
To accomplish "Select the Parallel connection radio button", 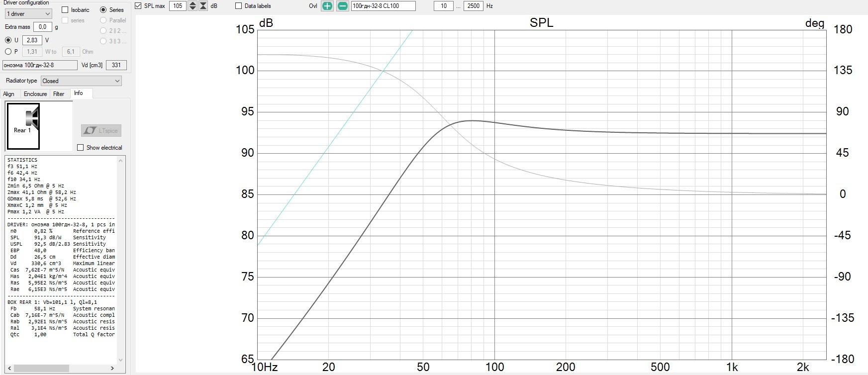I will [103, 20].
